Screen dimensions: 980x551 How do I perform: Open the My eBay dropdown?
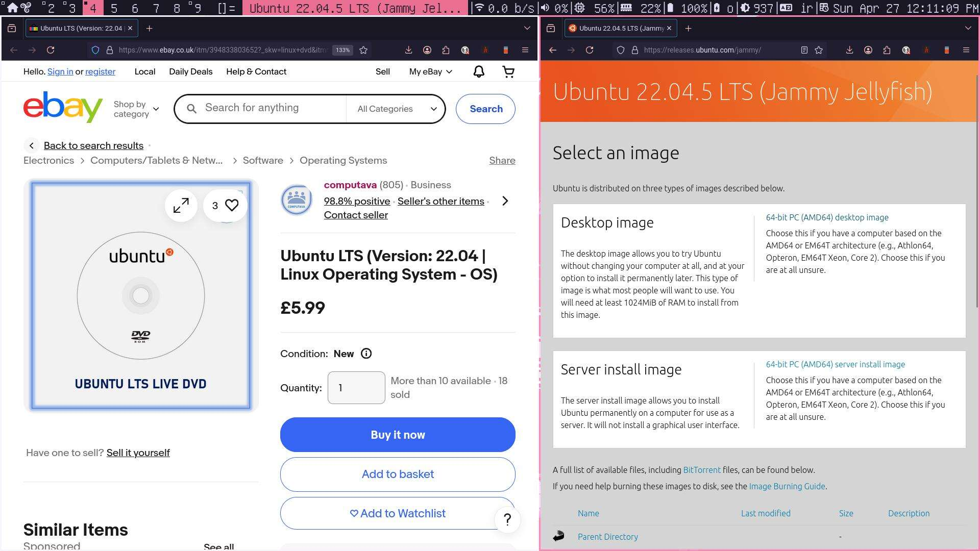[430, 72]
